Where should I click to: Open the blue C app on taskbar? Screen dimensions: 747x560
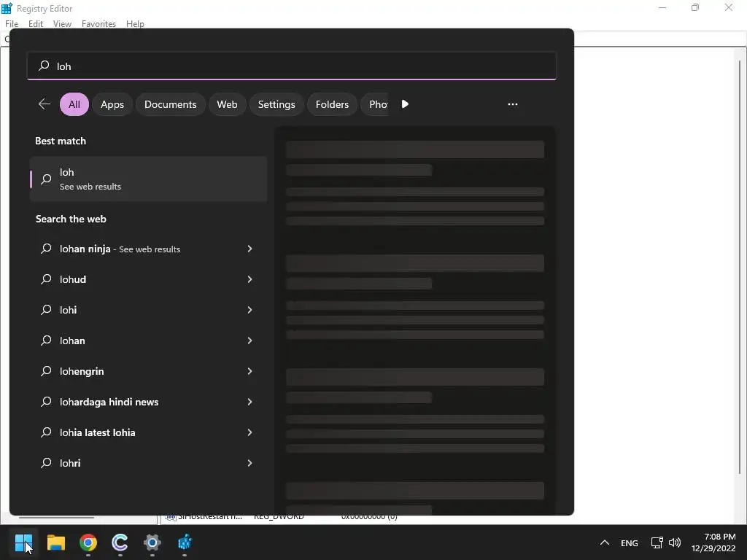point(120,542)
